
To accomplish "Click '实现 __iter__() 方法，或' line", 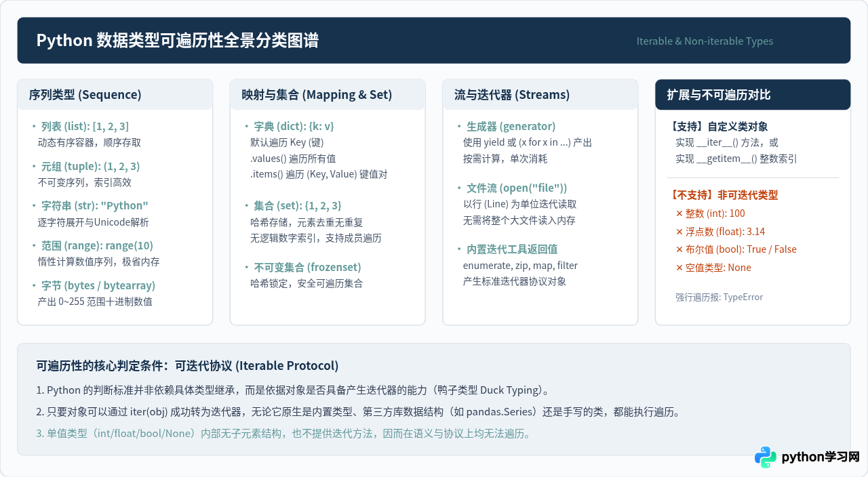I will pos(727,143).
